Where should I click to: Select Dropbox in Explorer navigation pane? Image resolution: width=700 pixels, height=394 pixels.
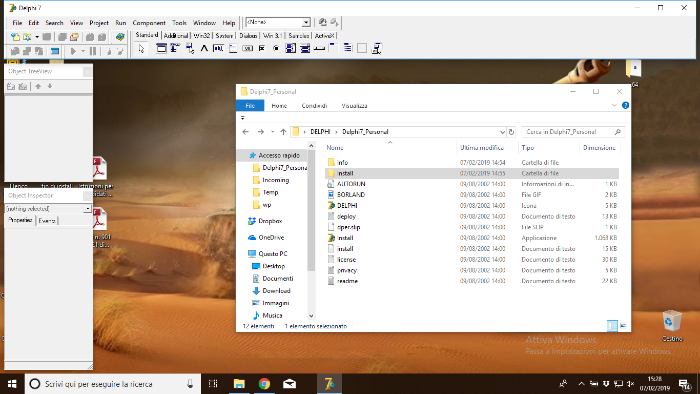click(x=270, y=221)
